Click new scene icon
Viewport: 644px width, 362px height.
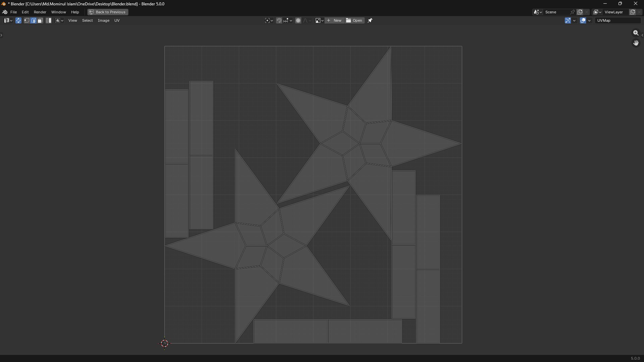[x=580, y=12]
